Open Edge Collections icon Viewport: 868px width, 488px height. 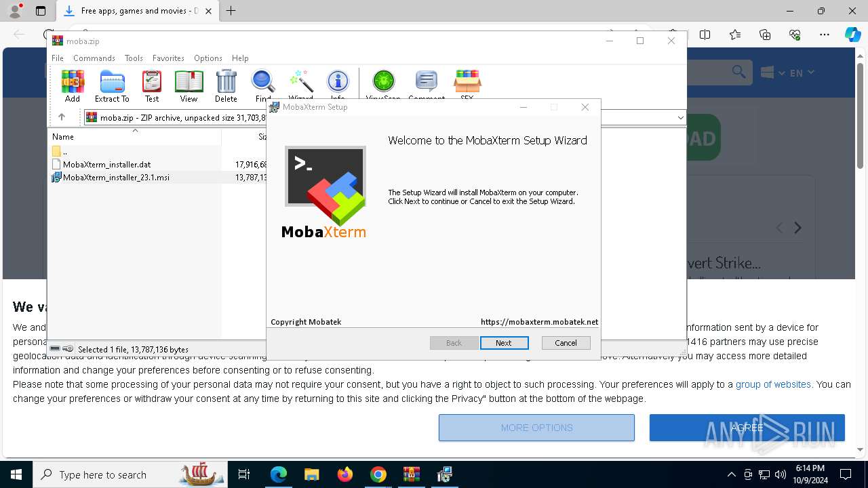tap(765, 35)
